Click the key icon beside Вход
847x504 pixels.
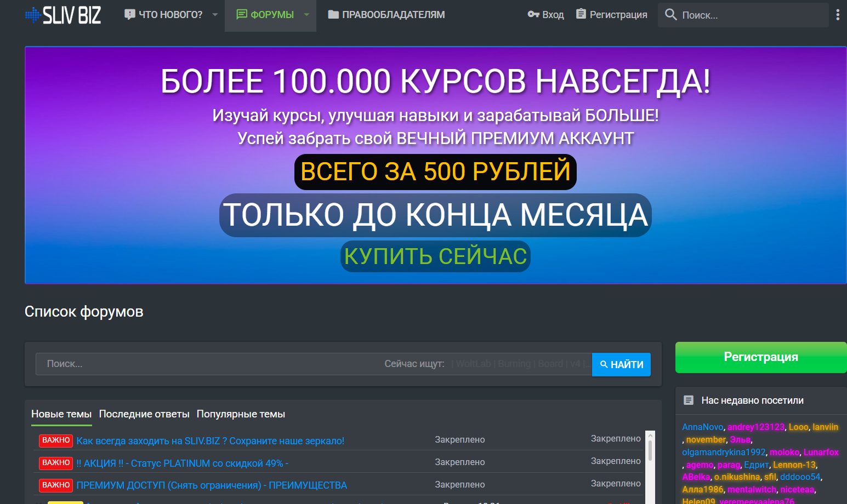pyautogui.click(x=533, y=15)
